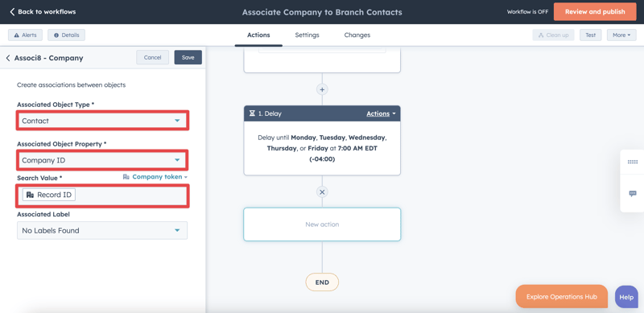Click the grid dots icon on right edge
Image resolution: width=644 pixels, height=313 pixels.
point(633,162)
